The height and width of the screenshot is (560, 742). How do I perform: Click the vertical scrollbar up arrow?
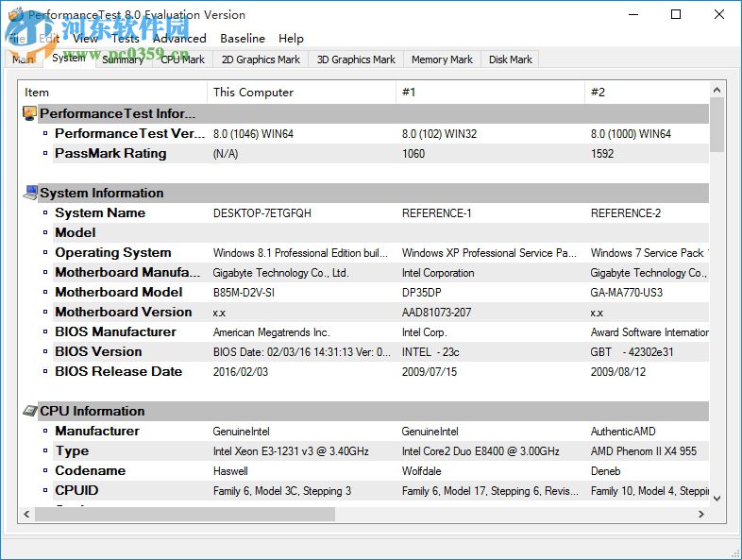717,90
